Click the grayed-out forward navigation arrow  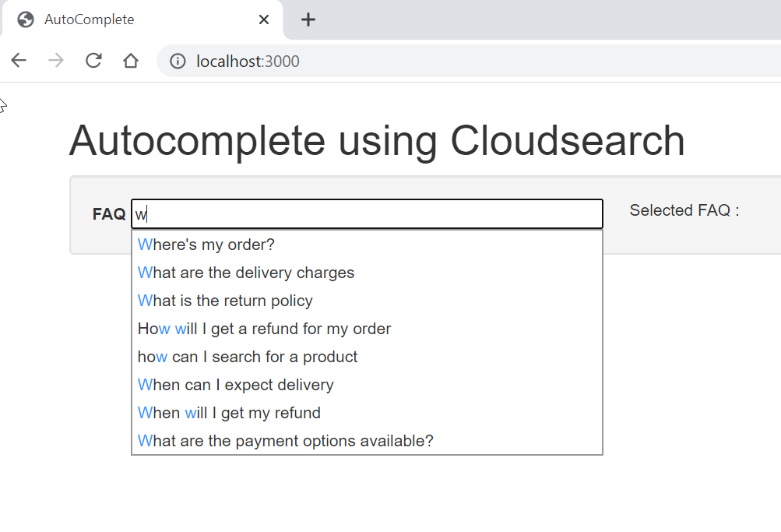tap(55, 60)
